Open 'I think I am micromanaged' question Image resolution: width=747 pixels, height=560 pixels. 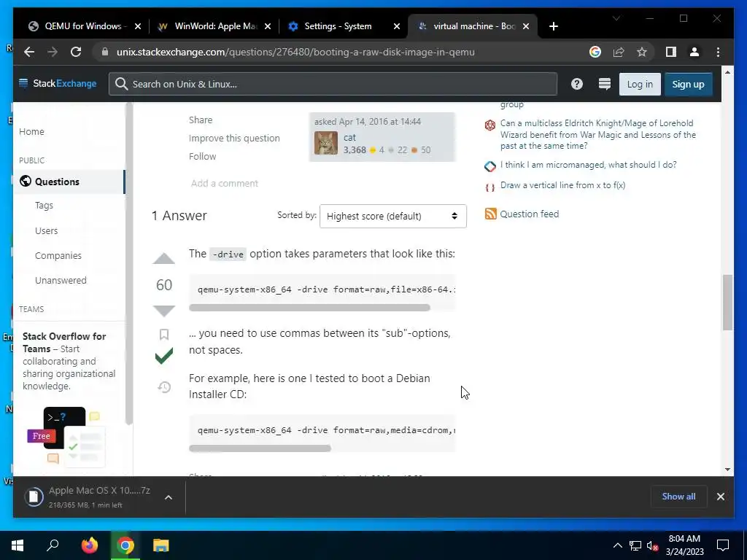pos(589,165)
